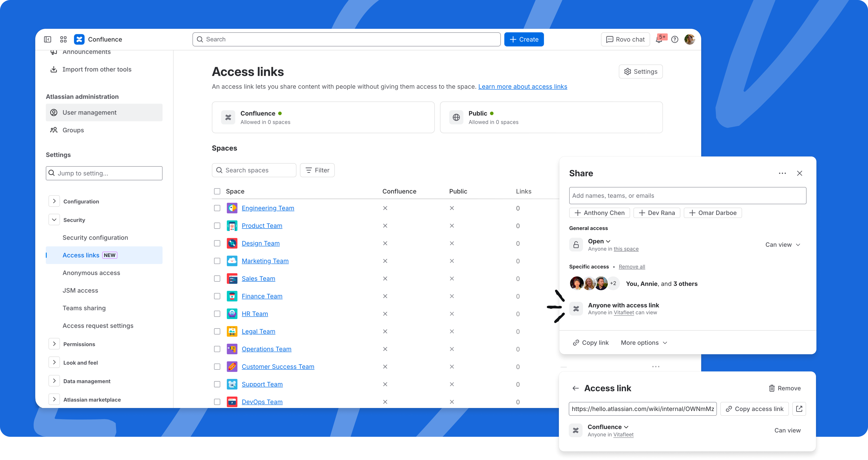The width and height of the screenshot is (868, 460).
Task: Open the Open general access dropdown
Action: (x=599, y=241)
